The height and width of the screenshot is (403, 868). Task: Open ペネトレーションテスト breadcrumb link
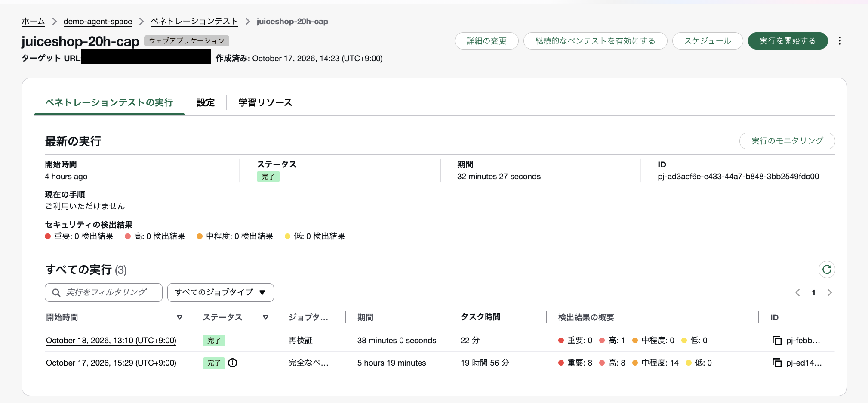click(x=194, y=22)
